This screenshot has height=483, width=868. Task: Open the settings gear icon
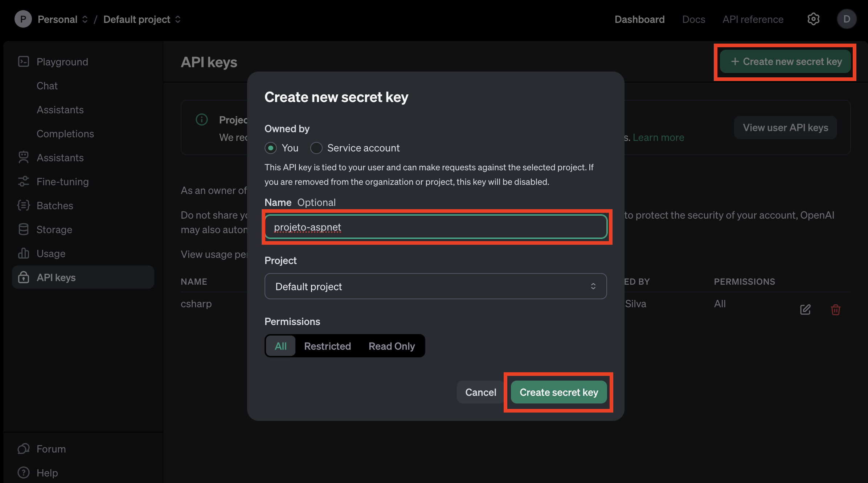pyautogui.click(x=813, y=19)
